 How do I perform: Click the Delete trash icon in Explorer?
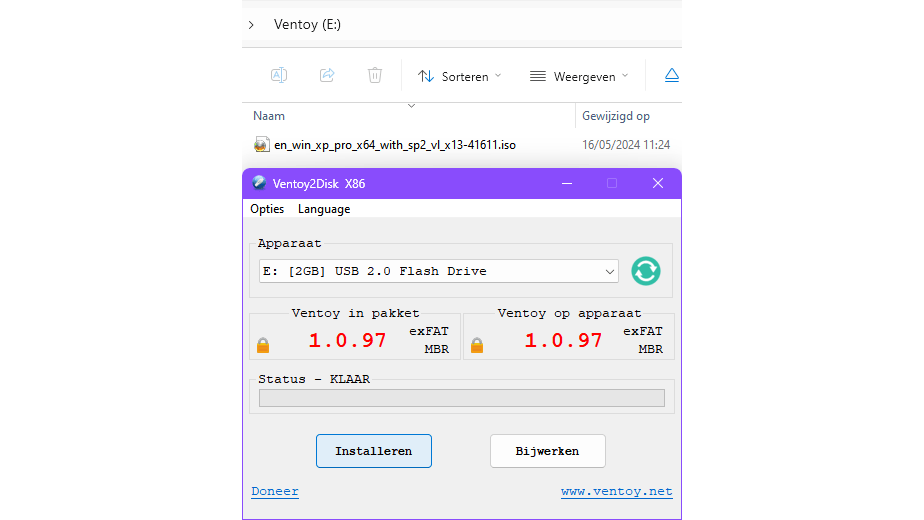coord(375,75)
